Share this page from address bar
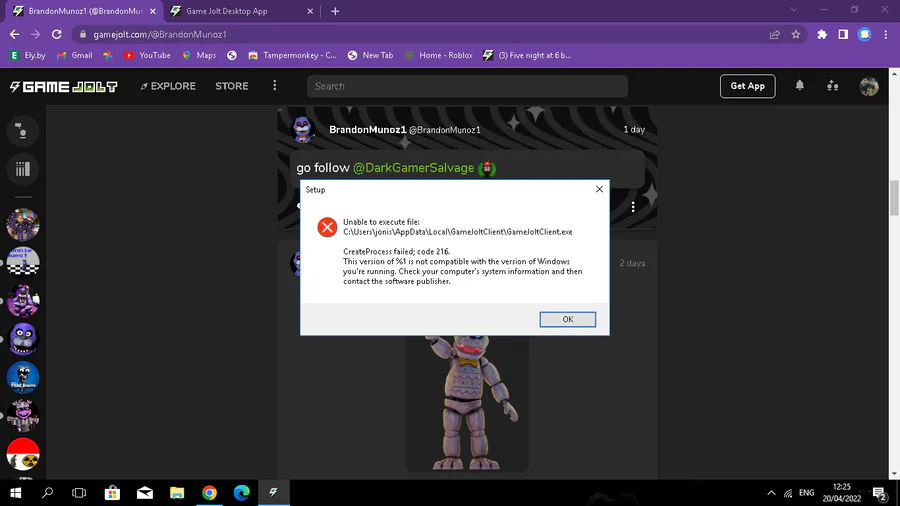This screenshot has width=900, height=506. coord(774,34)
